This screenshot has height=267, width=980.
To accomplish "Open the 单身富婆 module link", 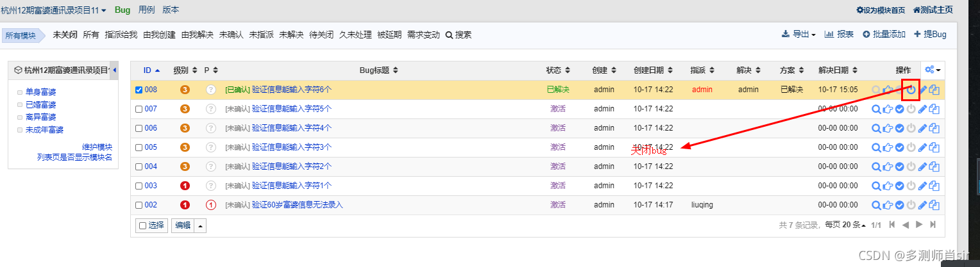I will 40,92.
